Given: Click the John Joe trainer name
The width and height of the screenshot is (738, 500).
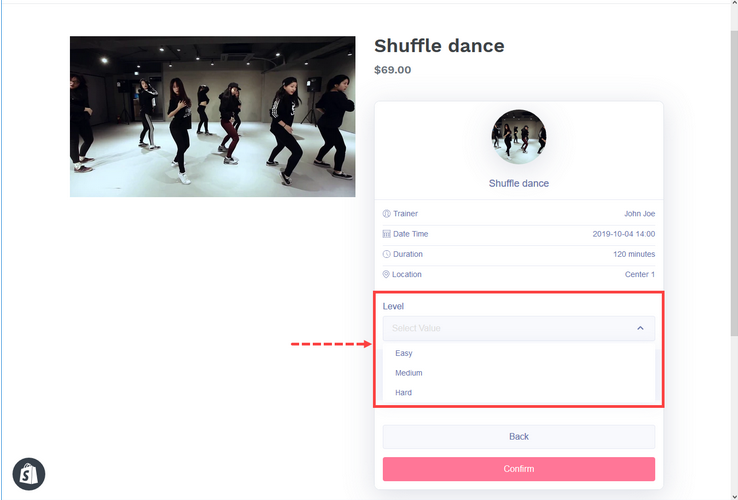Looking at the screenshot, I should pos(640,214).
